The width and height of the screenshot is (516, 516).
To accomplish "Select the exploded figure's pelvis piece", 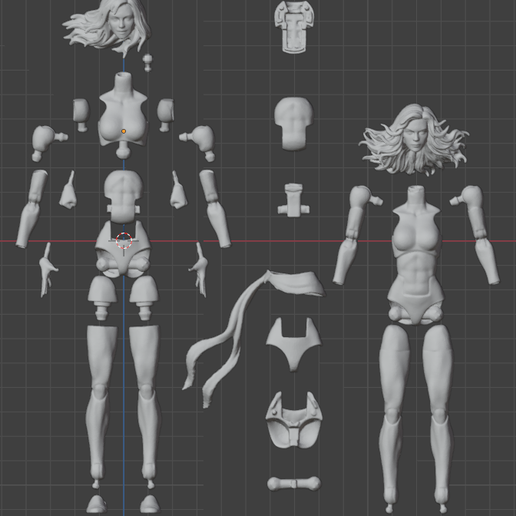I will point(123,249).
